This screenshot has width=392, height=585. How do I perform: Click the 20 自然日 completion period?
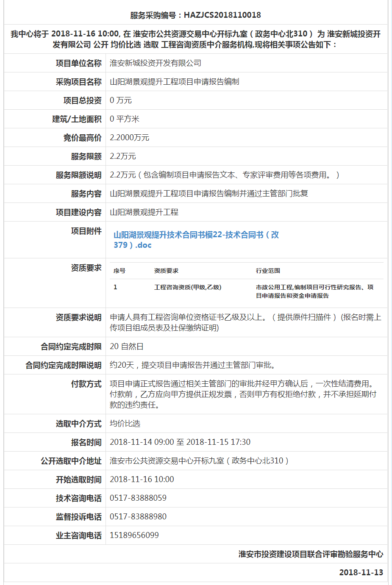tap(127, 347)
